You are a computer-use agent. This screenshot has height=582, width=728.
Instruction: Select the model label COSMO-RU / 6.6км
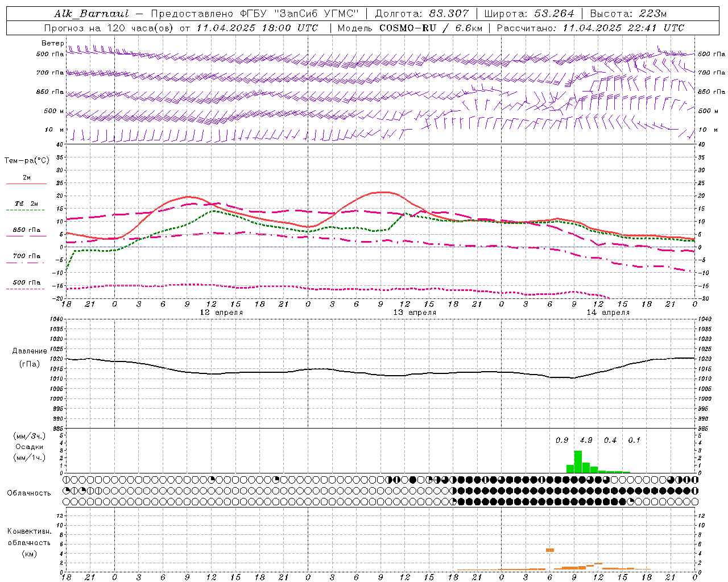pos(431,28)
